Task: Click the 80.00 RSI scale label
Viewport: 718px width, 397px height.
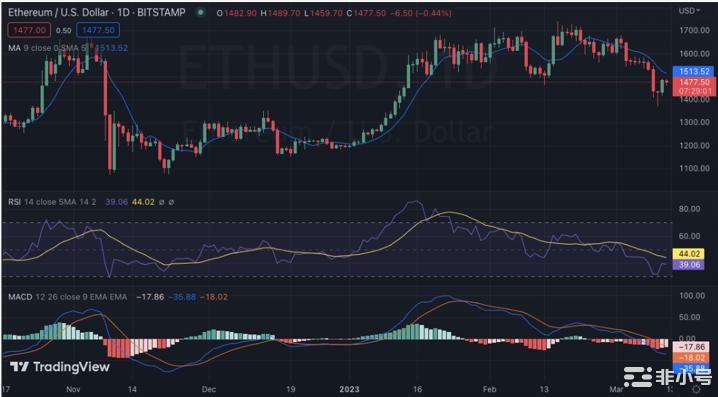Action: point(689,209)
